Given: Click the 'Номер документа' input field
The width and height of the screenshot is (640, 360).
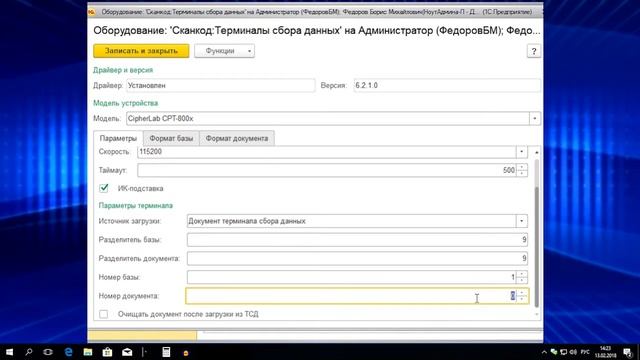Looking at the screenshot, I should point(351,296).
